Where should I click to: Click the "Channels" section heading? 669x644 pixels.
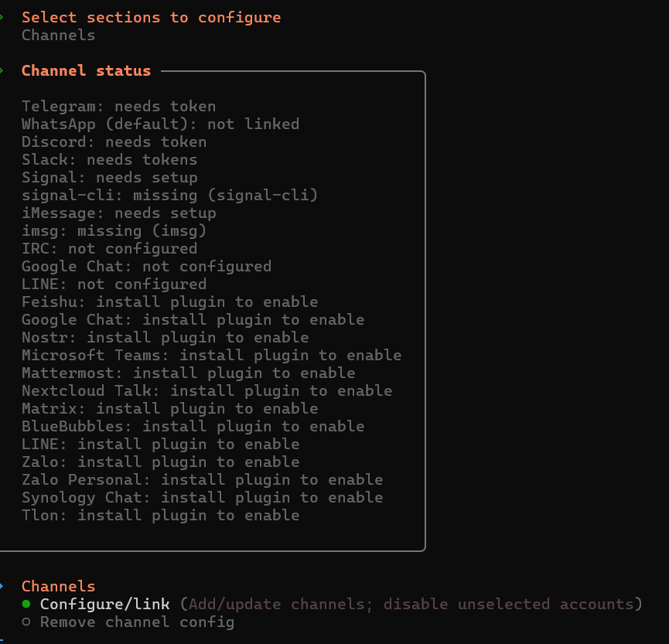(x=58, y=586)
